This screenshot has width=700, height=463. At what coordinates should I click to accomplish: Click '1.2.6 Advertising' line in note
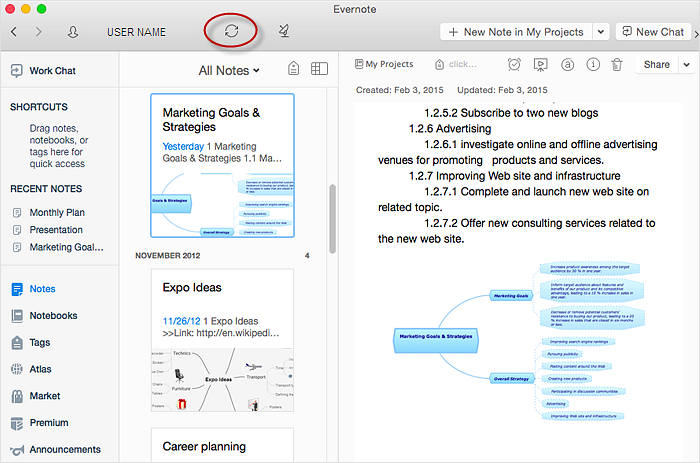(x=450, y=129)
